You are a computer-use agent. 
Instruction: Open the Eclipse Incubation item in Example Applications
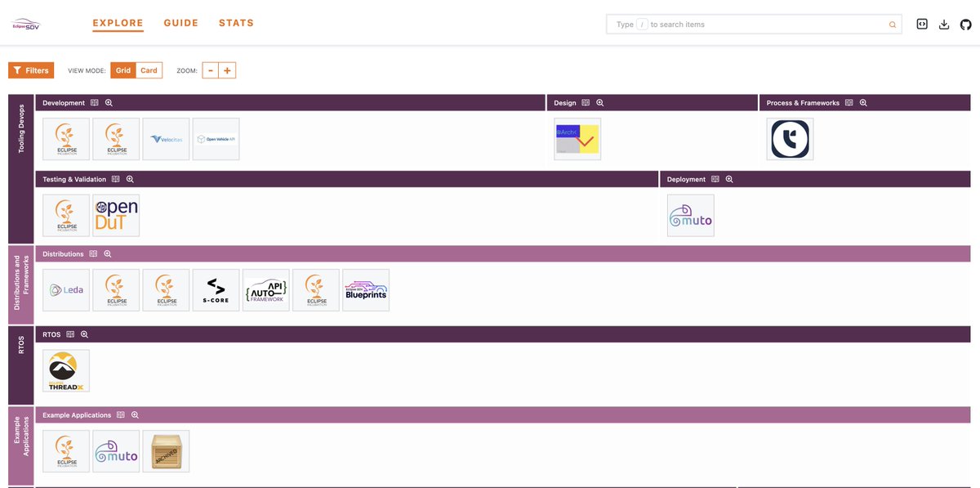point(66,451)
